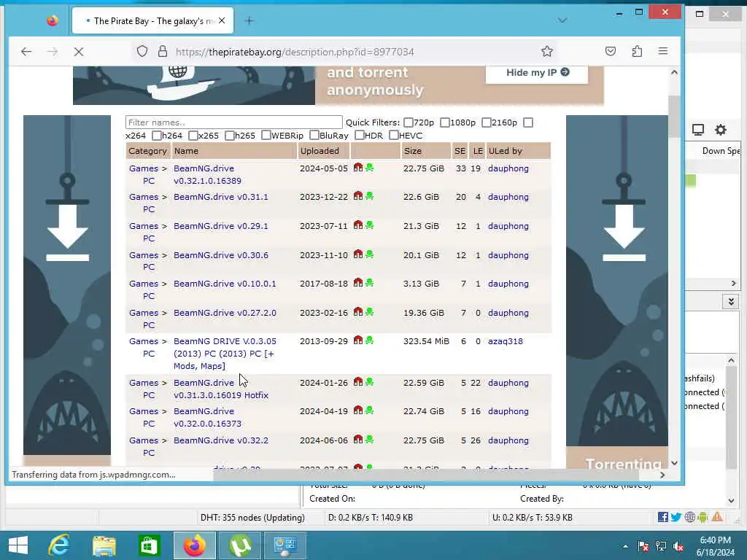Screen dimensions: 747x560
Task: Stop page loading with the X button
Action: [x=79, y=52]
